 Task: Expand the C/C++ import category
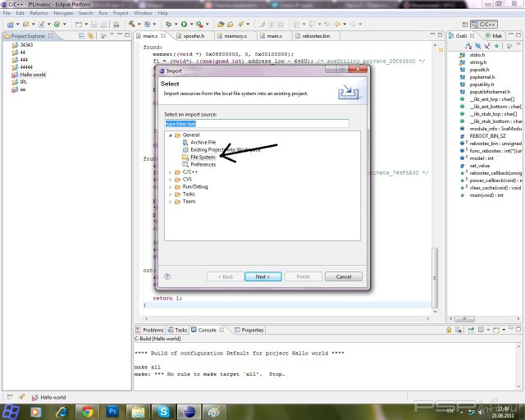(x=169, y=171)
